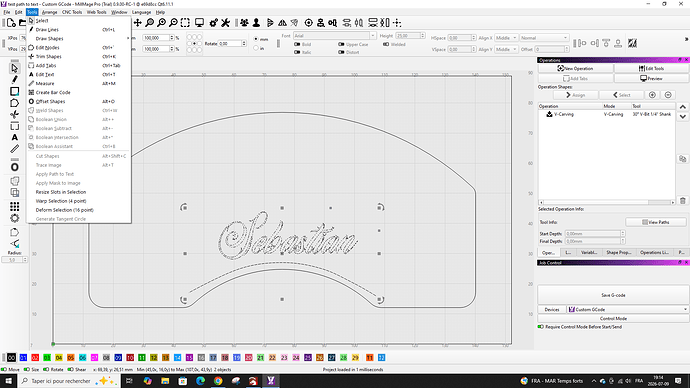Choose Offset Shapes from Tools menu
Image resolution: width=690 pixels, height=388 pixels.
tap(50, 101)
